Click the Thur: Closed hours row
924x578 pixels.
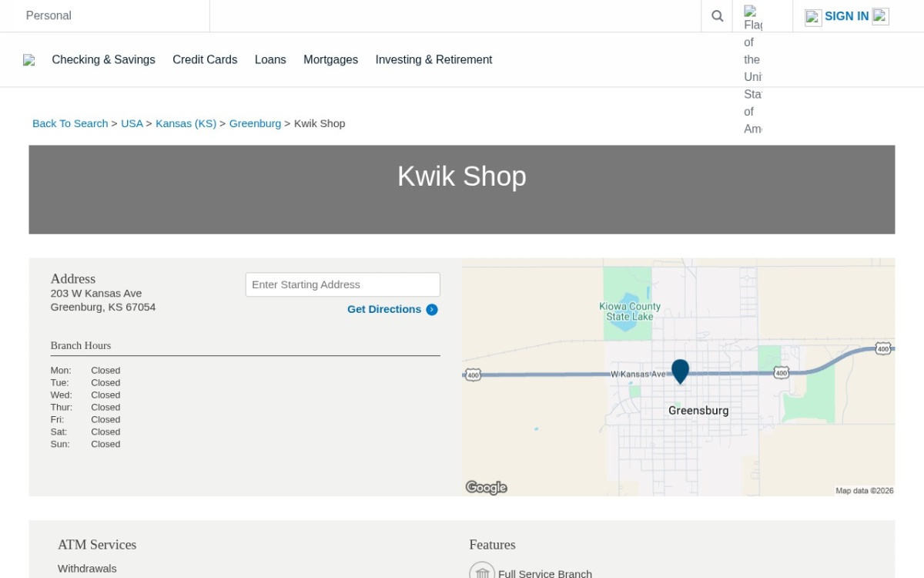coord(85,408)
